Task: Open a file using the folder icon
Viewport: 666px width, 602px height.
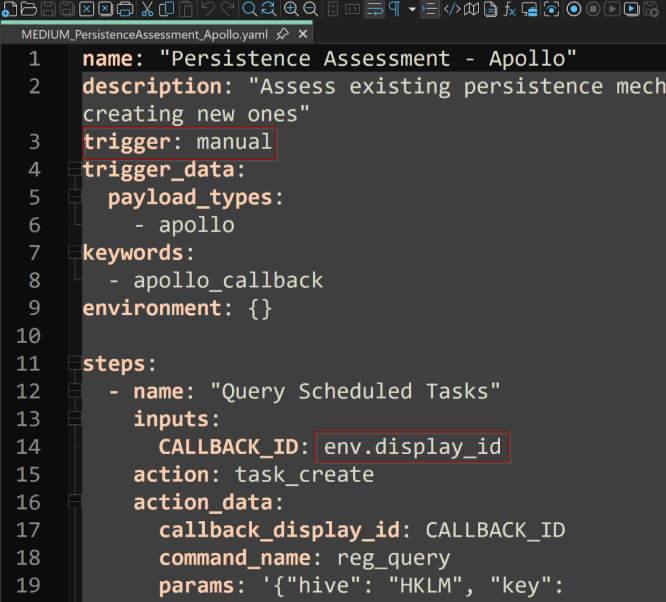Action: pos(29,8)
